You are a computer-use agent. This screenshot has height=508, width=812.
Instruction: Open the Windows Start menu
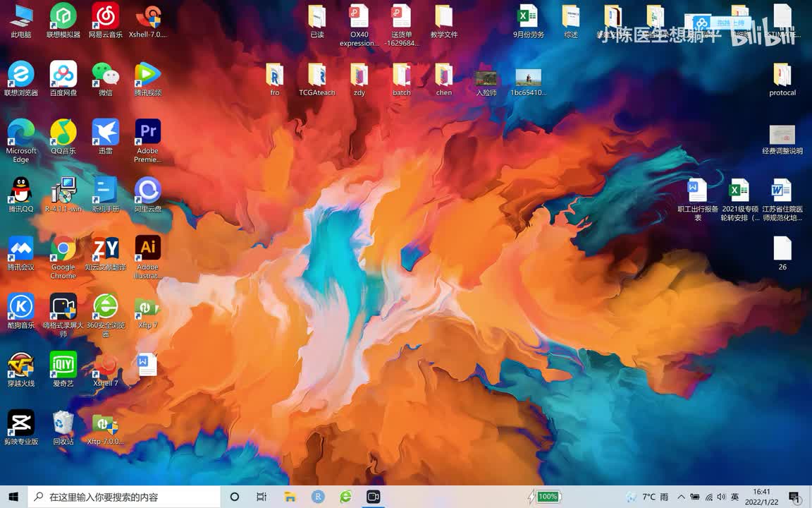tap(13, 497)
